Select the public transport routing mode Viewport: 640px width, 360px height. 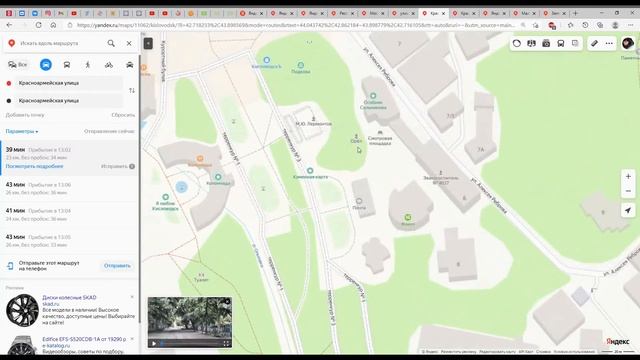67,64
